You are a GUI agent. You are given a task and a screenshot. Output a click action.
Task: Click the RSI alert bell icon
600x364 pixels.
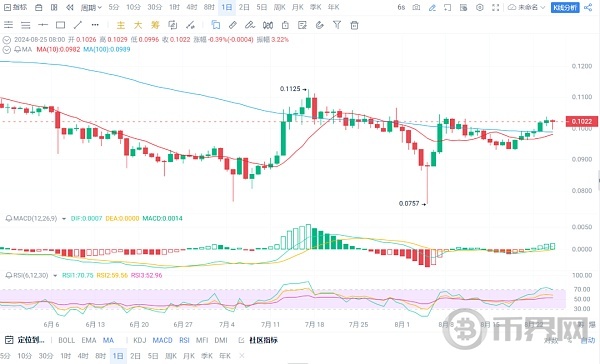tap(9, 275)
